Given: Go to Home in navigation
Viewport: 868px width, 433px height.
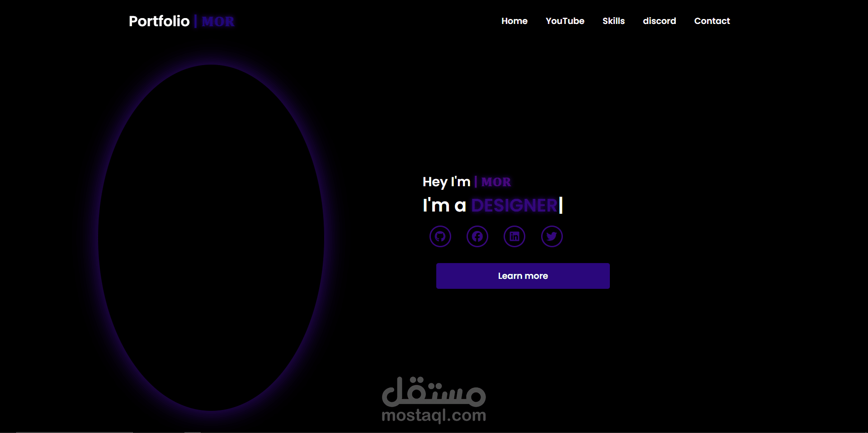Looking at the screenshot, I should (514, 21).
